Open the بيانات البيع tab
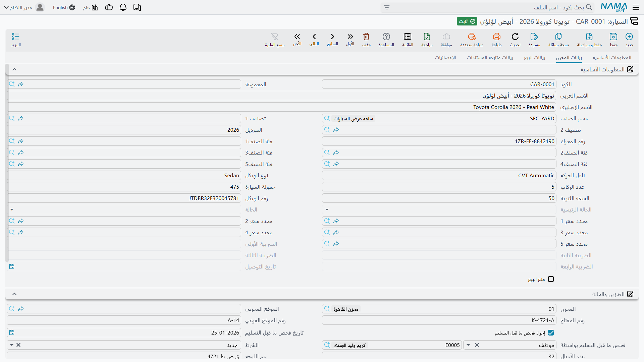This screenshot has width=644, height=362. click(535, 57)
